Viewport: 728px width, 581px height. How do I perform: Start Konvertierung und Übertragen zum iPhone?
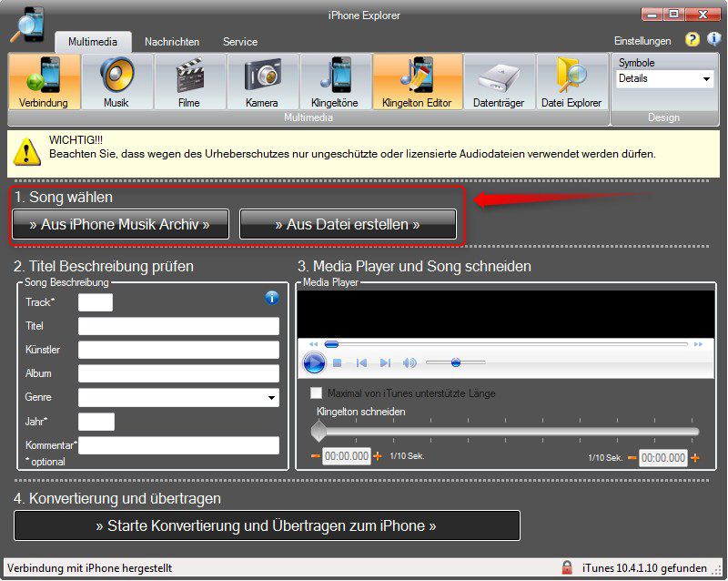(267, 525)
